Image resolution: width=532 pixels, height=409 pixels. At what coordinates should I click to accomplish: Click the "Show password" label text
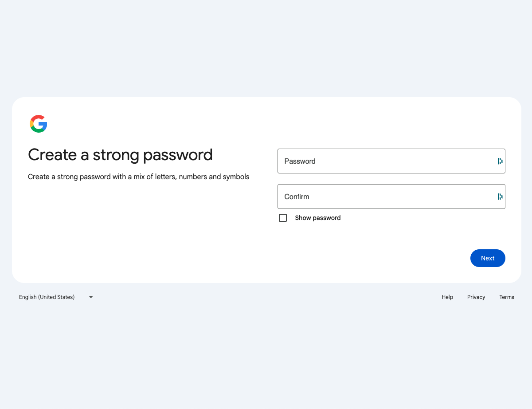(317, 218)
